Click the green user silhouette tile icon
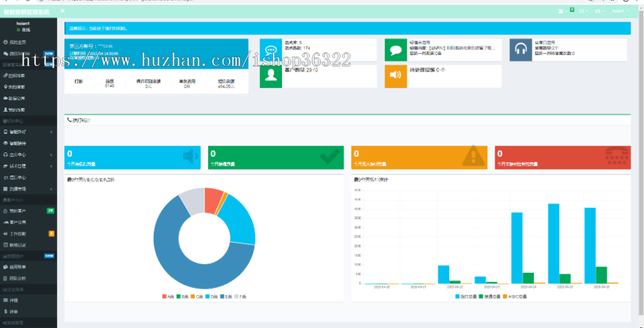644x328 pixels. pos(270,75)
